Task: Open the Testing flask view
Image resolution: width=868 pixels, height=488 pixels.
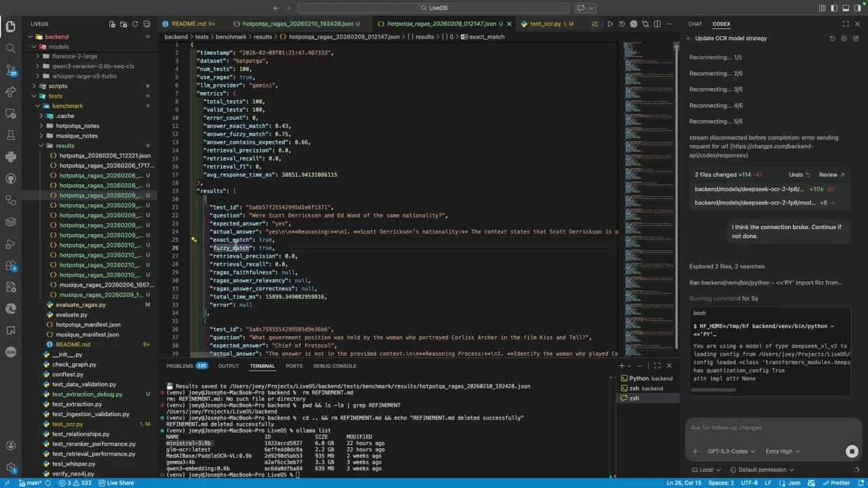Action: click(10, 136)
